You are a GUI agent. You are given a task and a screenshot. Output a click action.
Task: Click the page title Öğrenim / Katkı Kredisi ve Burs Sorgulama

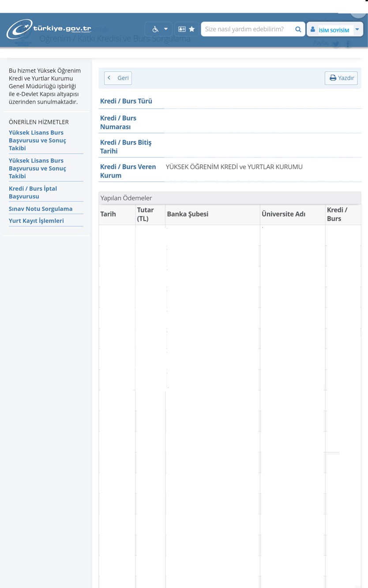pyautogui.click(x=115, y=38)
